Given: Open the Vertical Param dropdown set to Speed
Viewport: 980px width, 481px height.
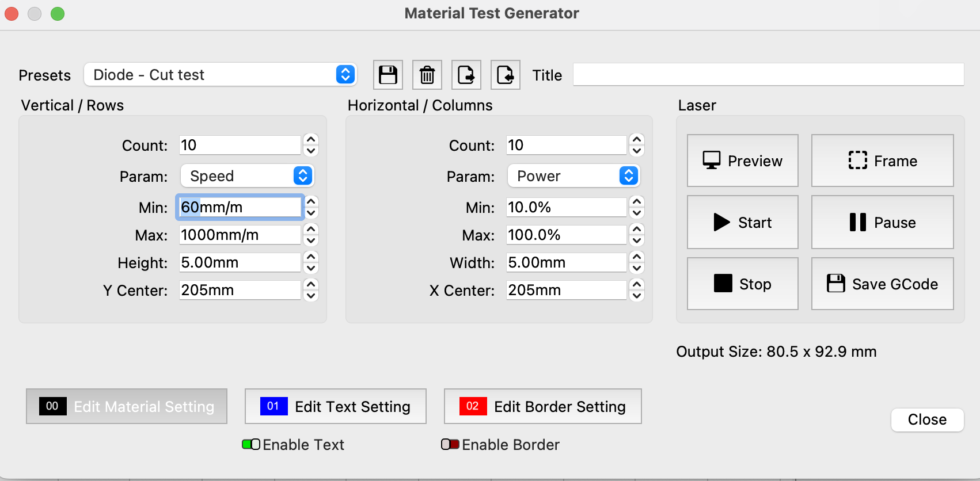Looking at the screenshot, I should (247, 176).
